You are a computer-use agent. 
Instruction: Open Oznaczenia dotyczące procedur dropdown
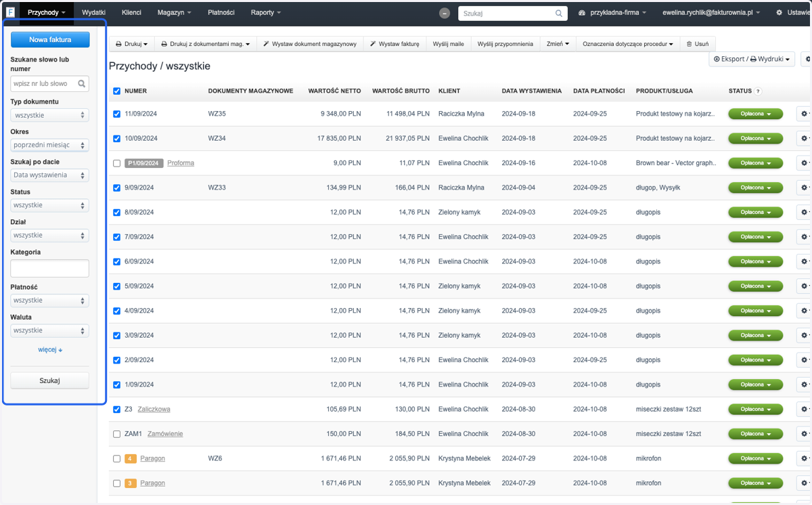(x=628, y=44)
